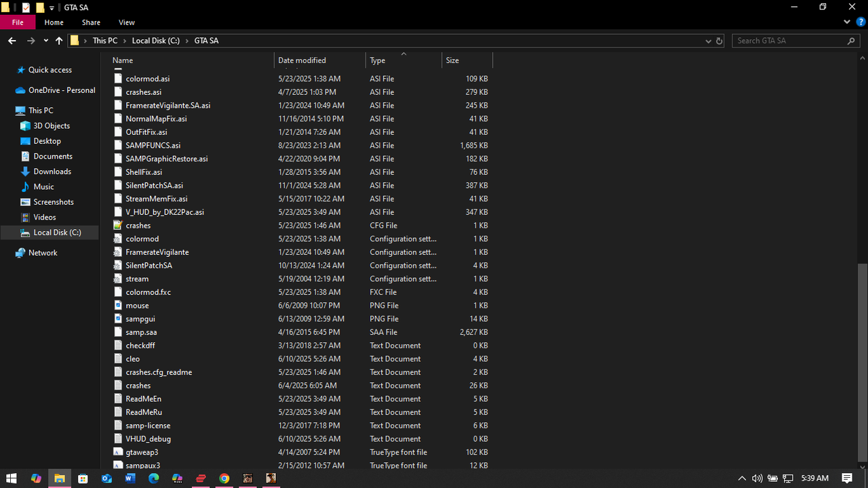Select file FramerateVigilante.SA.asi

(168, 106)
